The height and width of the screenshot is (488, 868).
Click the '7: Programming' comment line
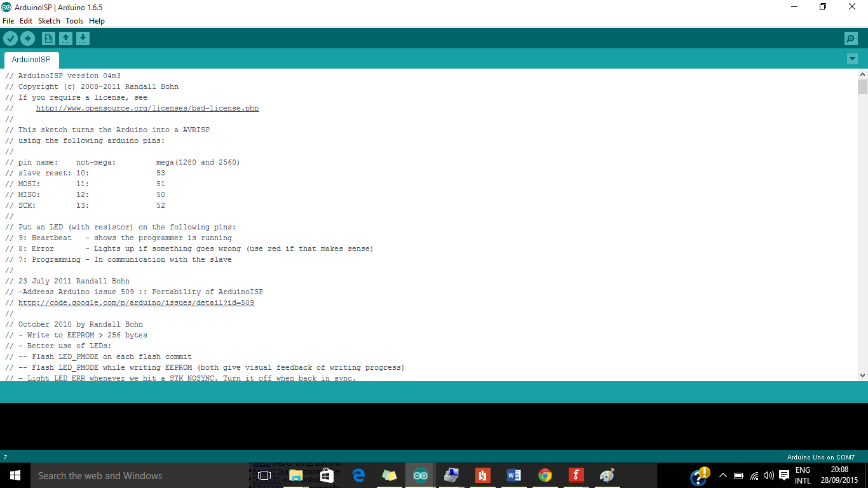click(119, 259)
